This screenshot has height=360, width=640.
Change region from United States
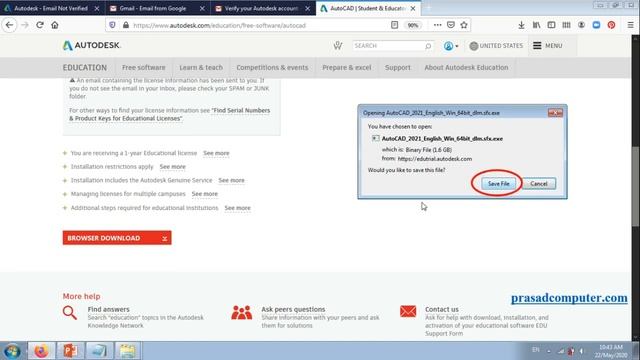(496, 46)
